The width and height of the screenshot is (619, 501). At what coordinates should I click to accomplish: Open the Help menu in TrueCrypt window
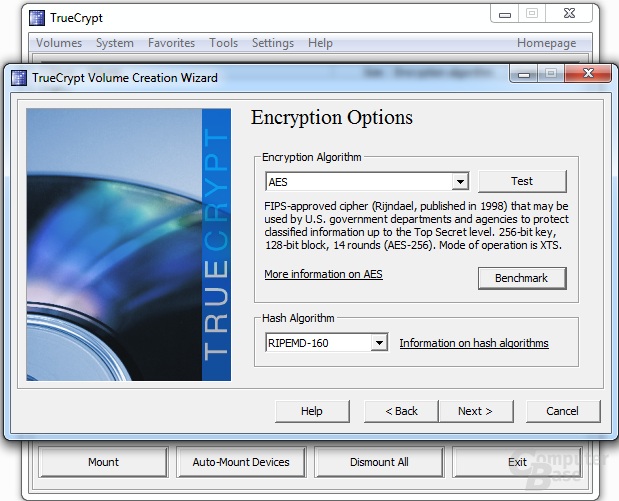[320, 43]
